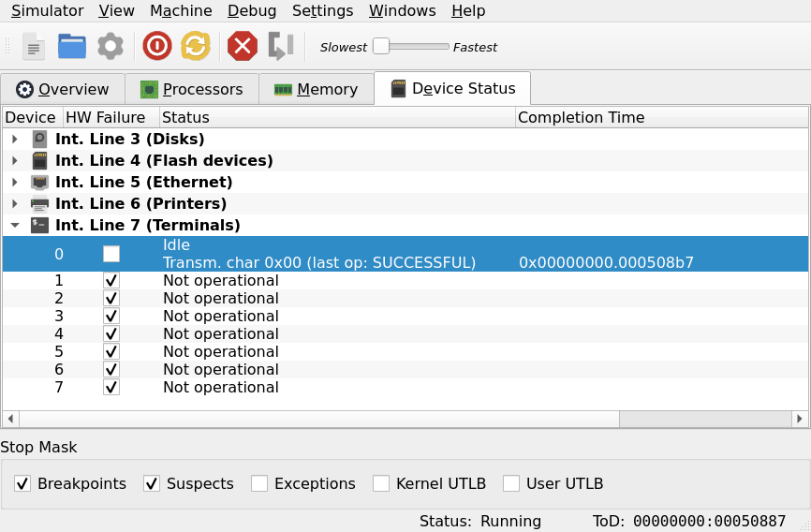Image resolution: width=811 pixels, height=532 pixels.
Task: Select completion time 0x00000000.000508b7
Action: 606,263
